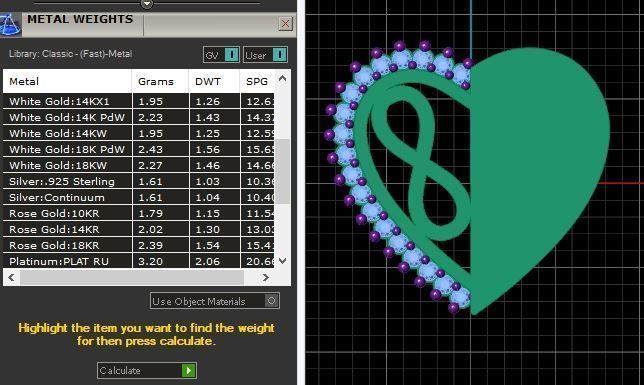644x385 pixels.
Task: Click the table's scroll down arrow
Action: [x=282, y=261]
